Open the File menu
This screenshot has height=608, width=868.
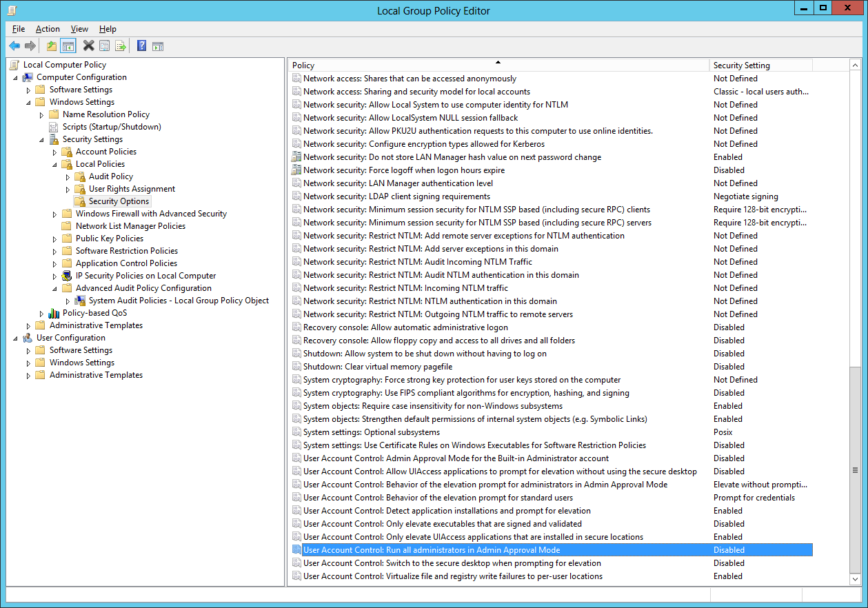click(19, 29)
